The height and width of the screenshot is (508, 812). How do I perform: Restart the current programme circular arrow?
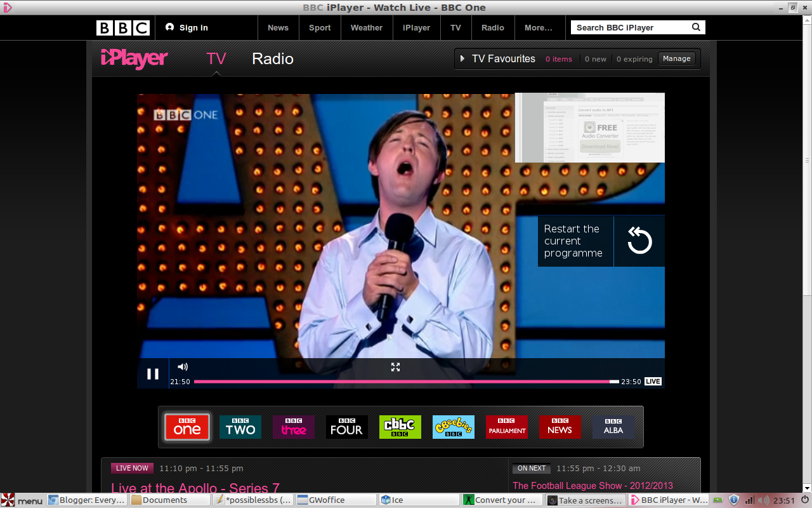click(639, 241)
